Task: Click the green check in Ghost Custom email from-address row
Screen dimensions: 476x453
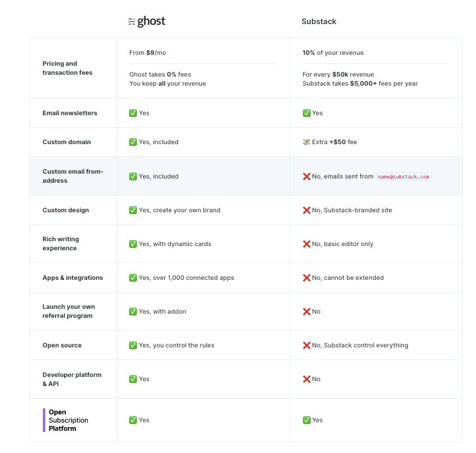Action: pos(133,176)
